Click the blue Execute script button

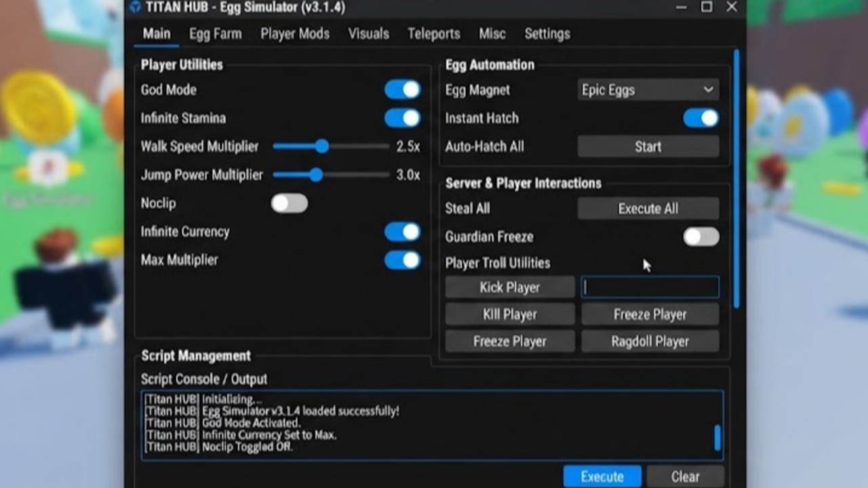tap(602, 476)
